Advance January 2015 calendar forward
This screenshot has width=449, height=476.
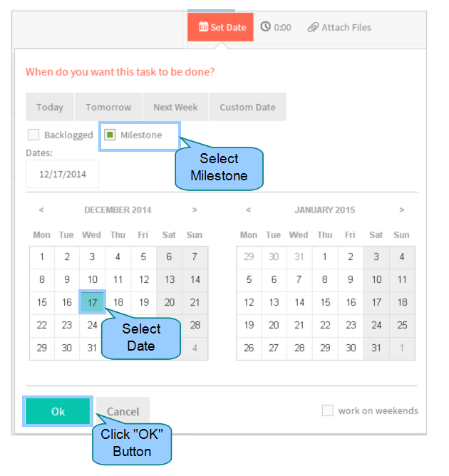coord(402,209)
